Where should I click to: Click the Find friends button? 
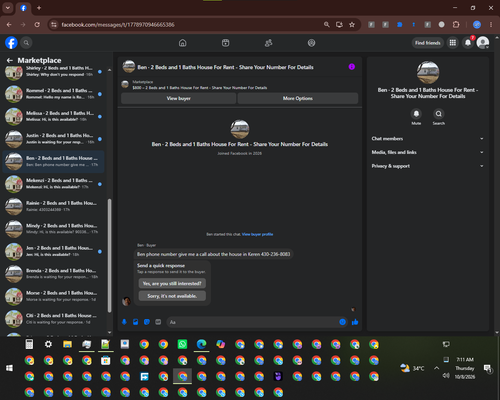point(428,43)
